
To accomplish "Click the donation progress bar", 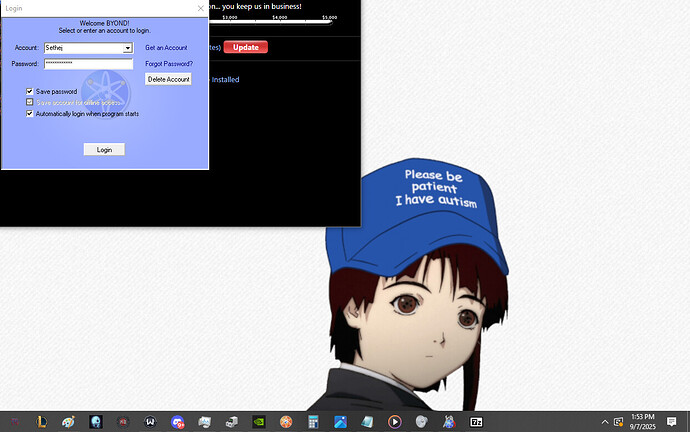I will pos(271,22).
